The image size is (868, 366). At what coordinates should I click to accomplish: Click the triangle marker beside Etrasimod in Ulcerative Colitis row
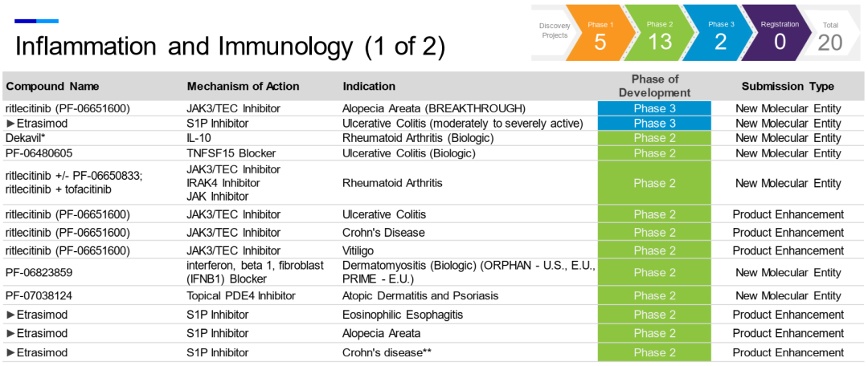click(x=10, y=124)
